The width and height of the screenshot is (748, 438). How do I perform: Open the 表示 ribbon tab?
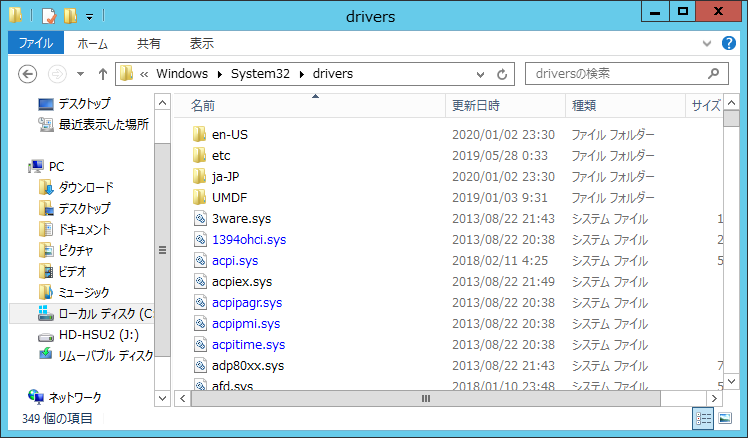(x=201, y=43)
